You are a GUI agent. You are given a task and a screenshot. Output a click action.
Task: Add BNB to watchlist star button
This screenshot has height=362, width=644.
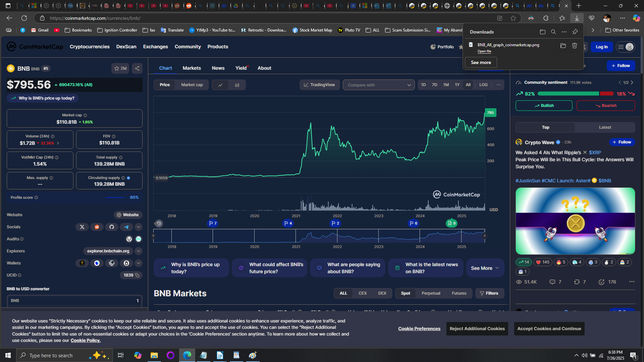coord(120,68)
